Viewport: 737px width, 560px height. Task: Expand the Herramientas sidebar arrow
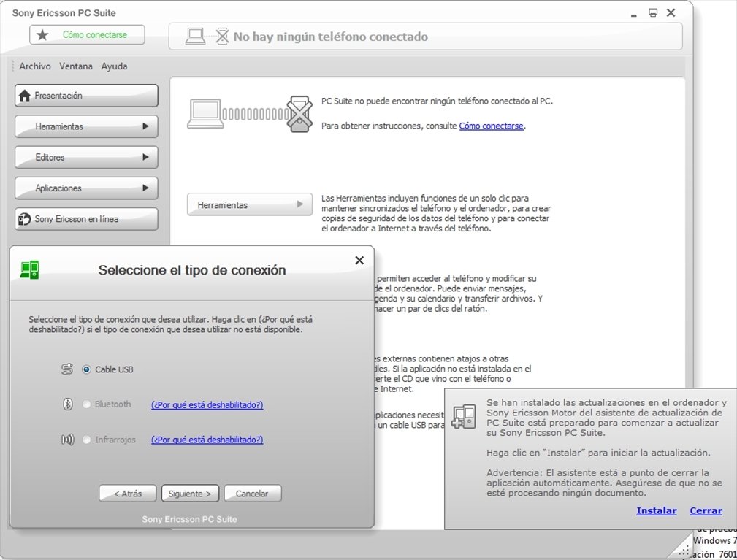[145, 126]
